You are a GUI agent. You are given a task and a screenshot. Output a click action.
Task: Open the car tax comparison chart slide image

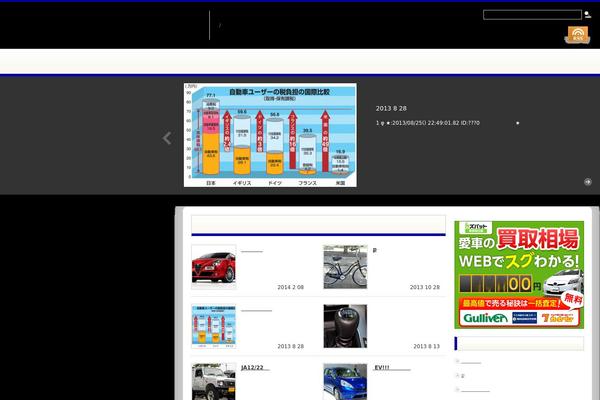click(270, 135)
